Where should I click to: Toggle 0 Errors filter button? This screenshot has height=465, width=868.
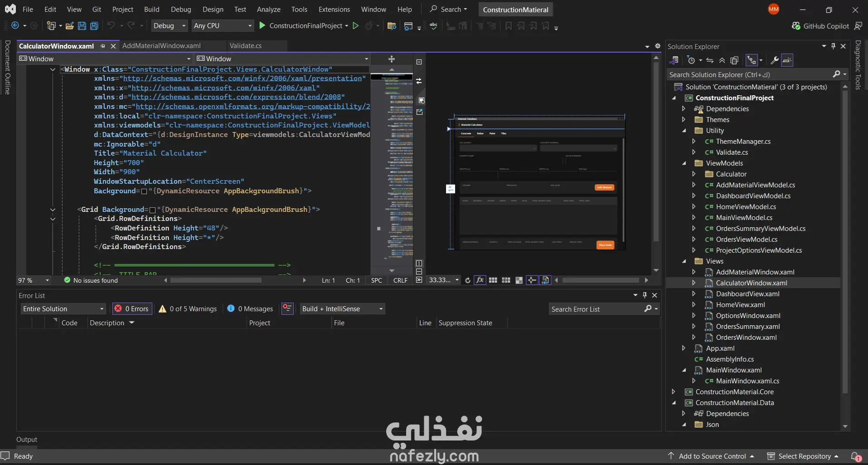pos(132,309)
